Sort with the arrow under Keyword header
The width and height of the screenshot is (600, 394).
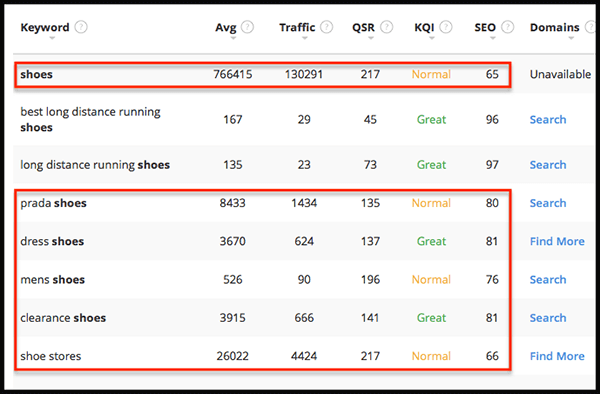point(52,38)
